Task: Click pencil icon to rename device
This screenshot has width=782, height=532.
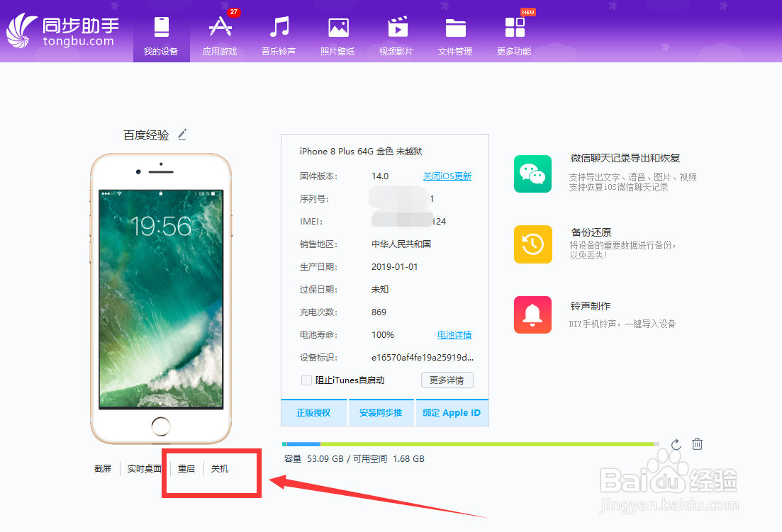Action: tap(182, 134)
